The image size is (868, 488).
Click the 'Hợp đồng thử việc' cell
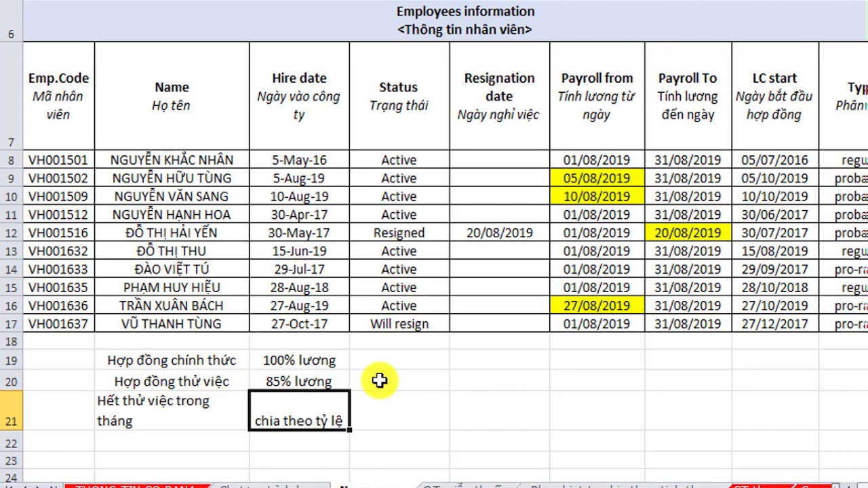click(x=172, y=382)
